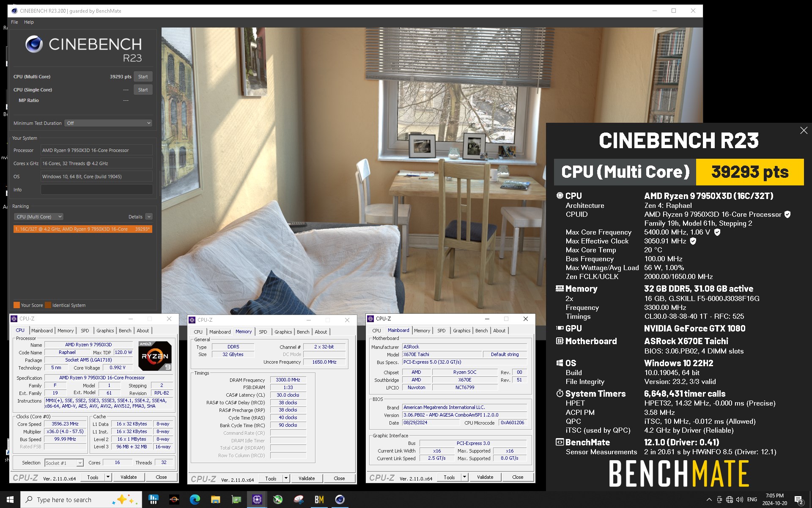This screenshot has width=812, height=508.
Task: Open the notification center with 2 alerts
Action: (x=799, y=500)
